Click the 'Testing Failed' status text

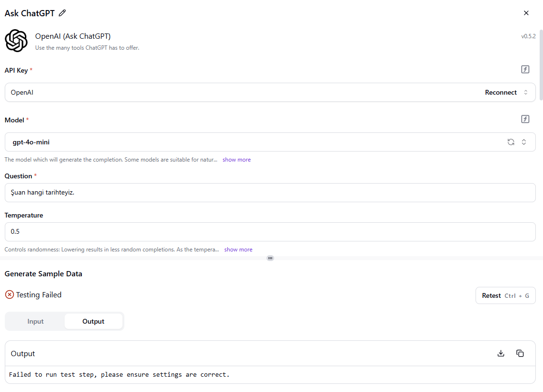[39, 295]
